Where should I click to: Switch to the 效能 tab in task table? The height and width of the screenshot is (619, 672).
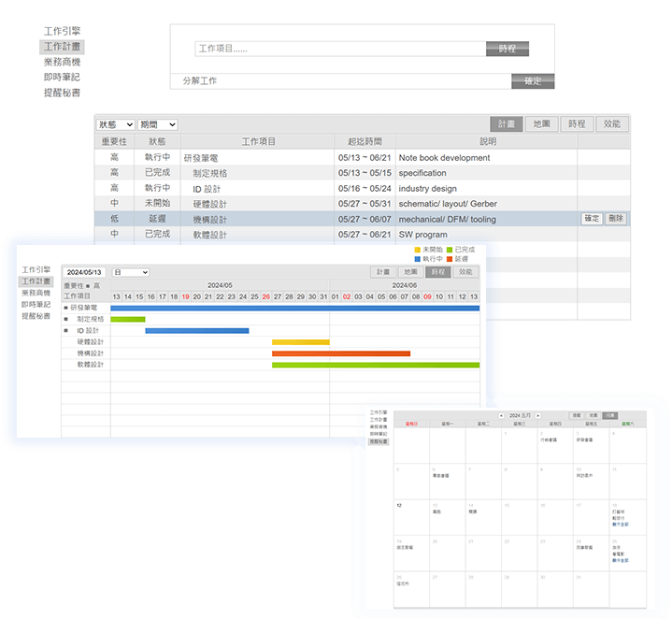[x=612, y=123]
